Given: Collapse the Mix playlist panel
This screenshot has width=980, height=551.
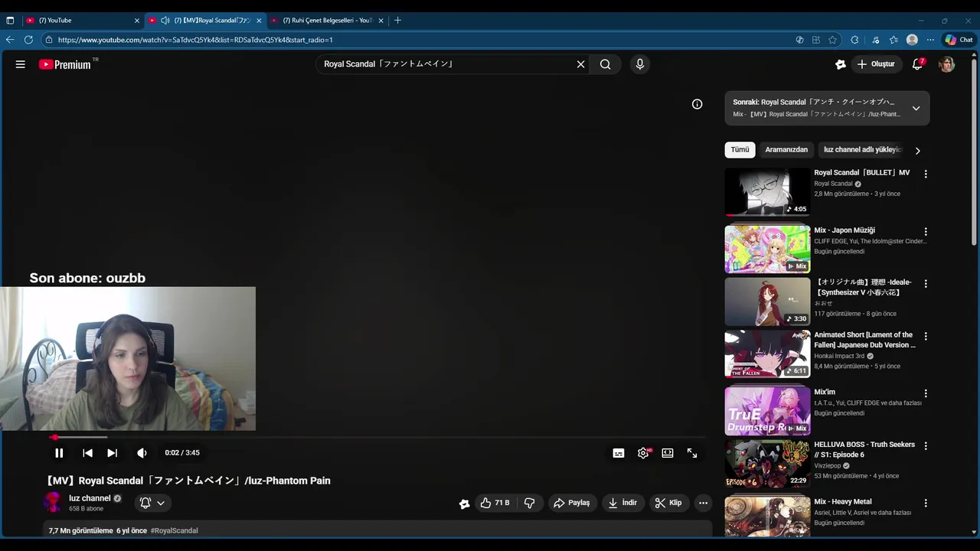Looking at the screenshot, I should tap(916, 108).
